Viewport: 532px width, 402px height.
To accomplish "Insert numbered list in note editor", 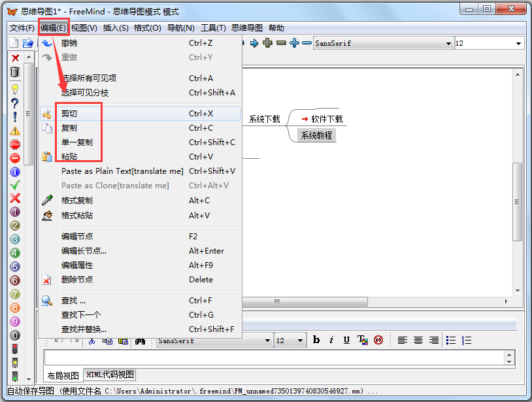I will (467, 340).
